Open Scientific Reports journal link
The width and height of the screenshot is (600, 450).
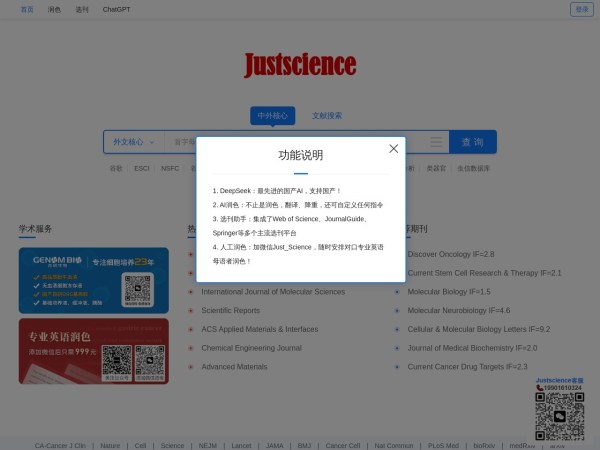pyautogui.click(x=230, y=311)
